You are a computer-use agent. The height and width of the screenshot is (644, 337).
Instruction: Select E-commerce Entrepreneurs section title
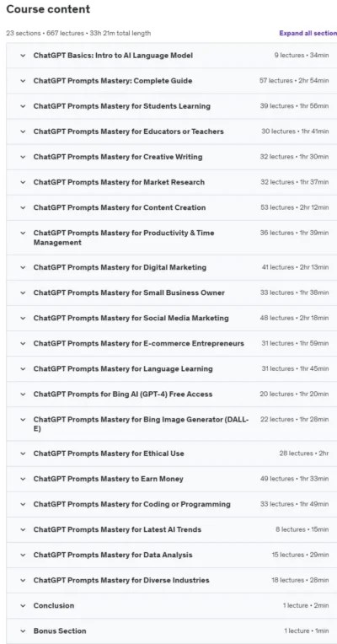point(139,343)
